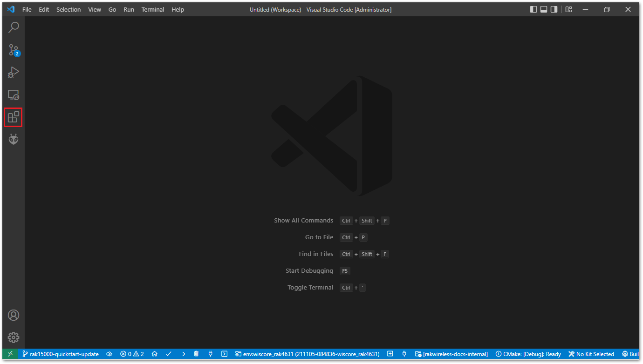The image size is (643, 364).
Task: Click the VS Code logo in title bar
Action: coord(11,9)
